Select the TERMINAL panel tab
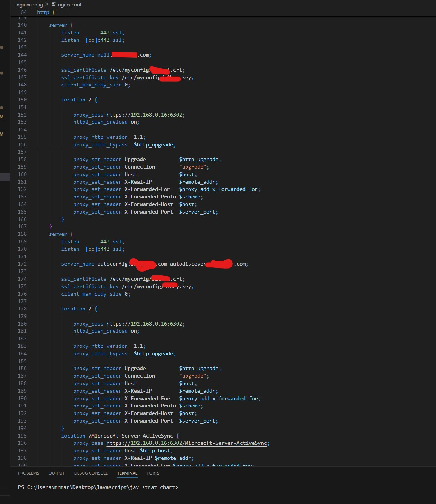This screenshot has height=504, width=436. coord(127,473)
